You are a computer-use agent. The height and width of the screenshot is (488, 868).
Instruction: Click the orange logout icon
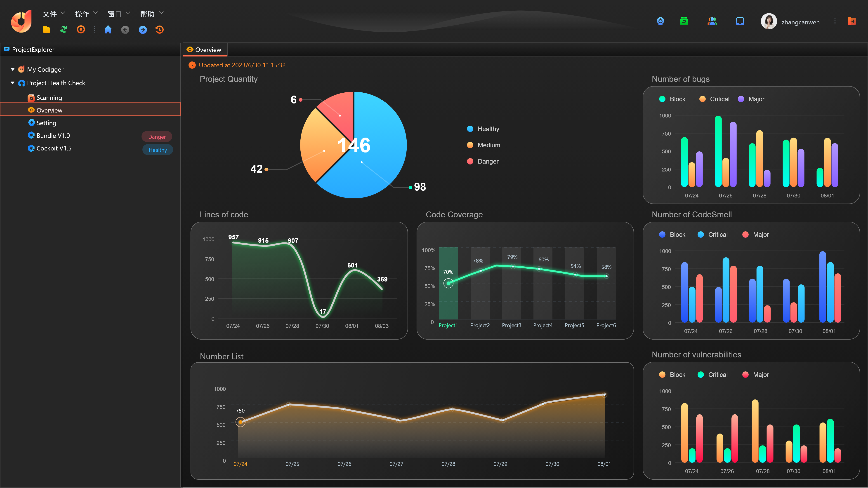click(851, 21)
